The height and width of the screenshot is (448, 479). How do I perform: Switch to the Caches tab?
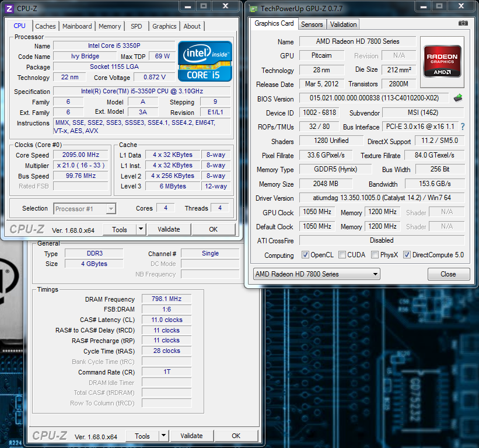point(46,26)
